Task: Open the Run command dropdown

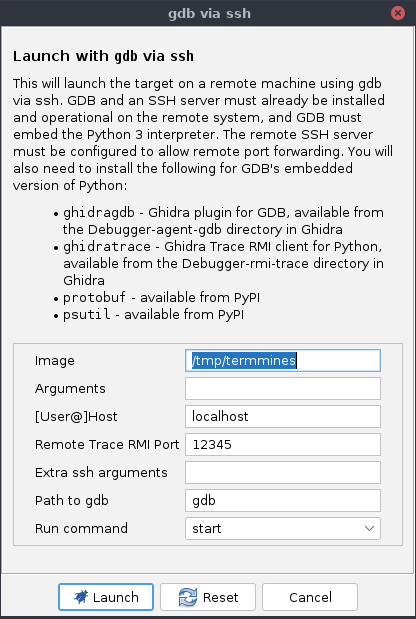Action: (x=283, y=529)
